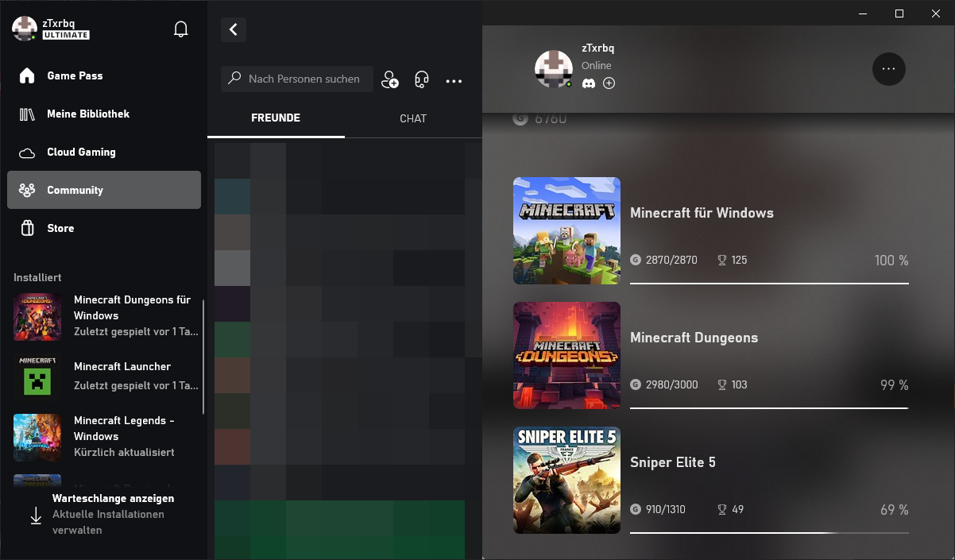Click the Game Pass home icon
Screen dimensions: 955x560
click(x=27, y=75)
